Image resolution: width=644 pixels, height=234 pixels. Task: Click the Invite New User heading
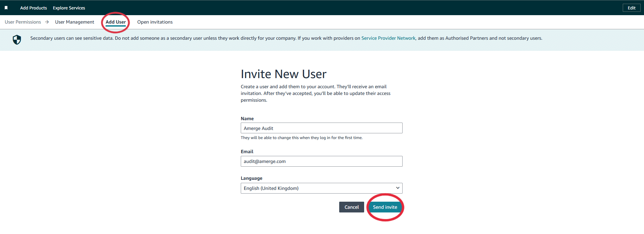click(284, 74)
